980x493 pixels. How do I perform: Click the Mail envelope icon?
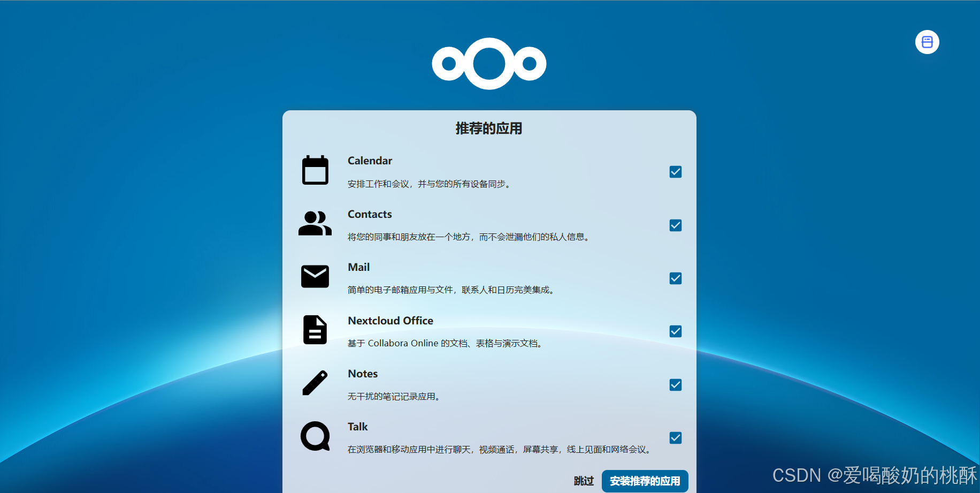(x=315, y=276)
